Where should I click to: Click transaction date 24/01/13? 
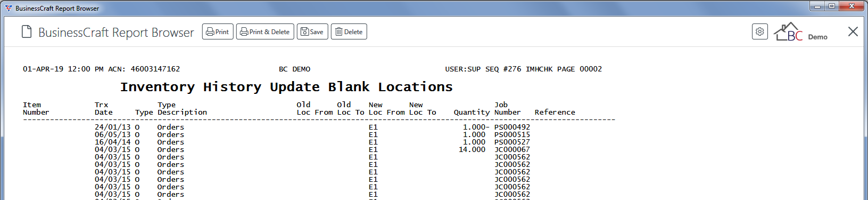click(112, 127)
